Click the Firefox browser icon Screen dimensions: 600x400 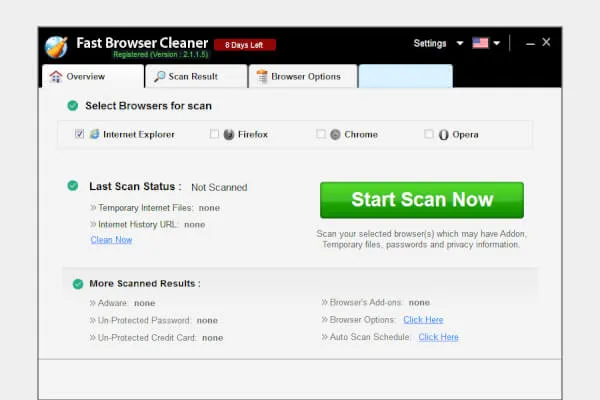click(229, 134)
